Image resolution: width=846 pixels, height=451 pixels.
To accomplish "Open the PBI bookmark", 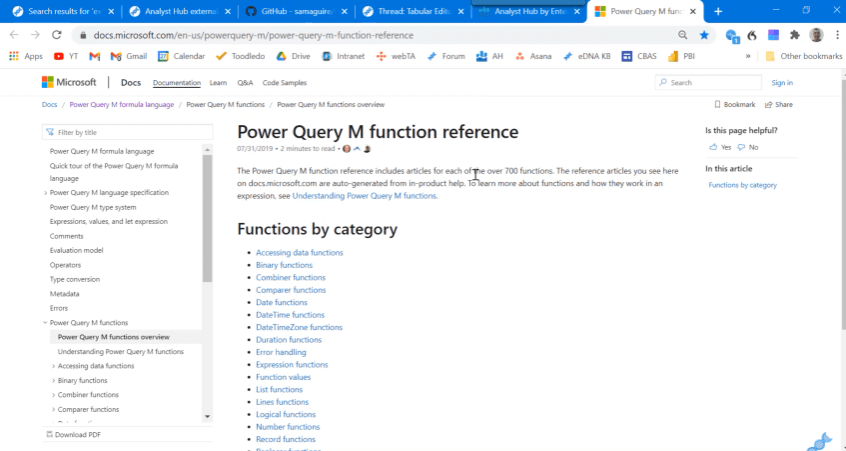I will tap(681, 56).
